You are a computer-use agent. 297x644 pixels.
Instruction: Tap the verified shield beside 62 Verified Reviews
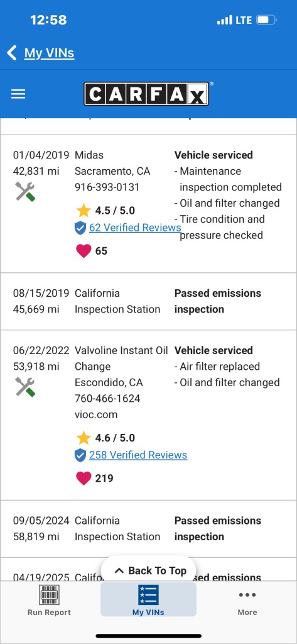(80, 228)
